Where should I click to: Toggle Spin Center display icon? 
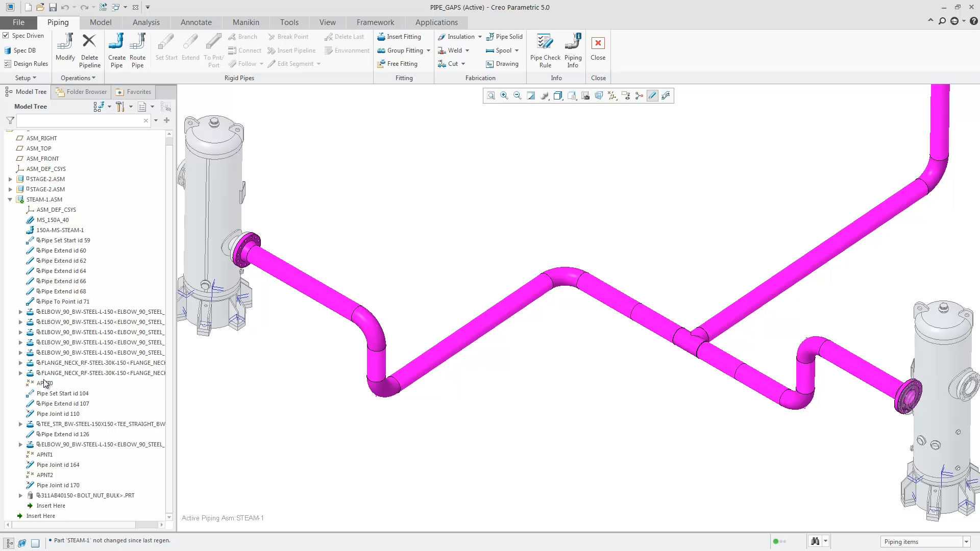click(x=639, y=96)
